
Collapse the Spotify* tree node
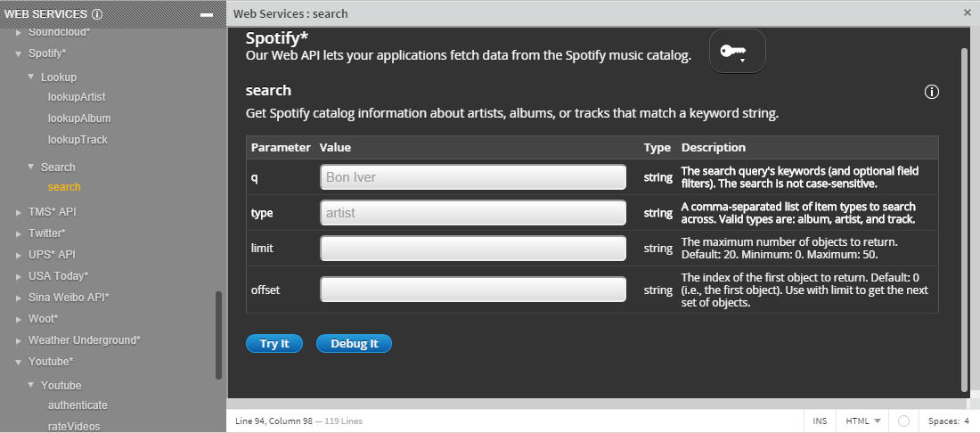click(x=19, y=53)
